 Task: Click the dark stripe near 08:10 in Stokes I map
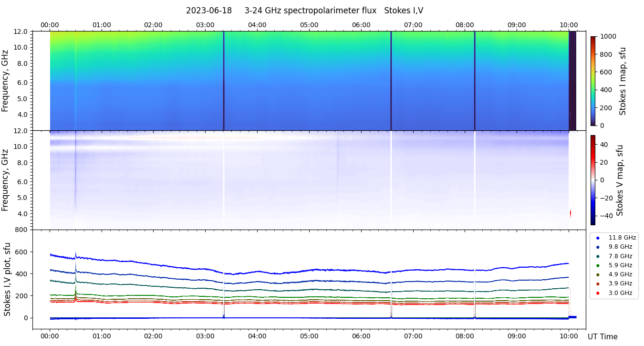[475, 81]
